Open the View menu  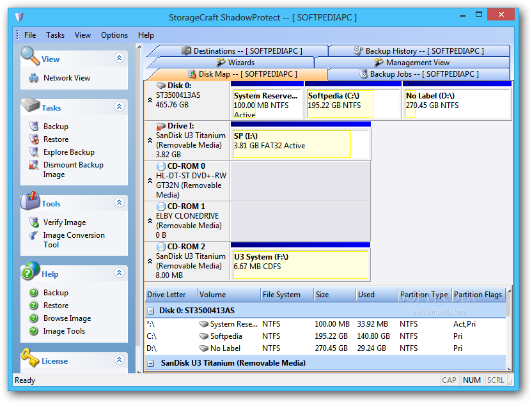point(82,35)
